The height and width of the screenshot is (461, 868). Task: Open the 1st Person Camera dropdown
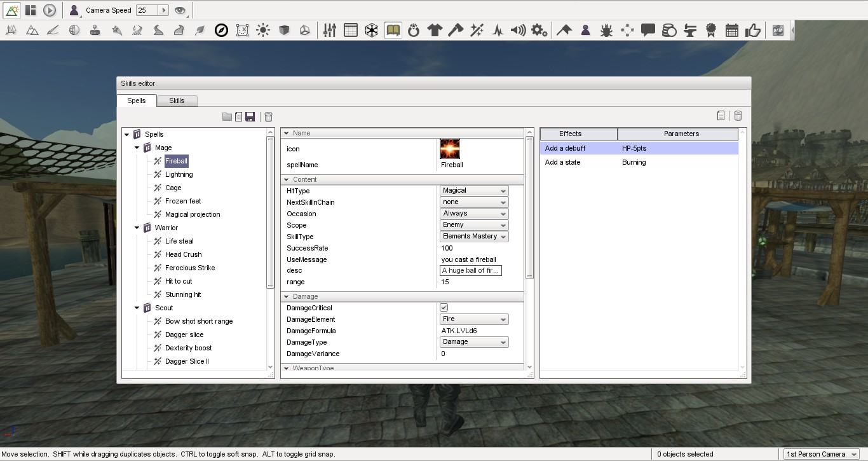(822, 454)
